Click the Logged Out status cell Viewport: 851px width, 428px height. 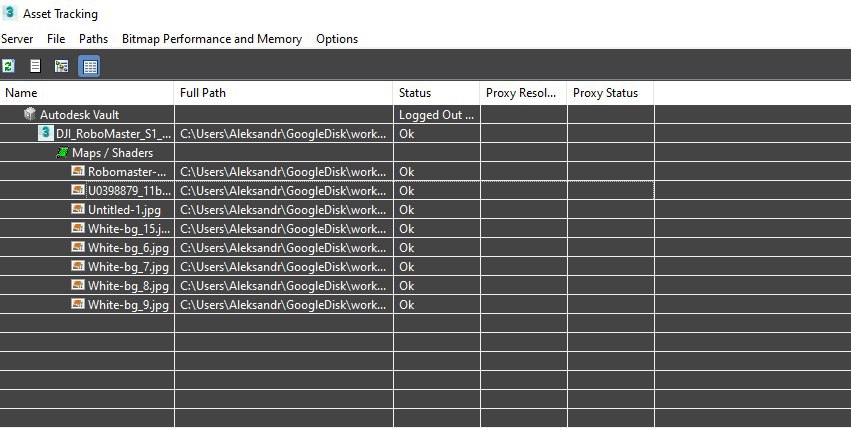pos(436,114)
